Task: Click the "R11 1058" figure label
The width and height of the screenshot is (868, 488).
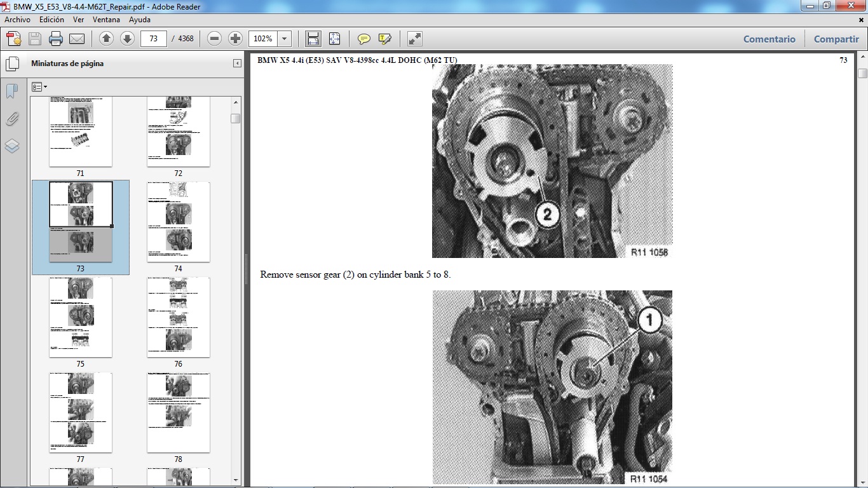Action: tap(649, 252)
